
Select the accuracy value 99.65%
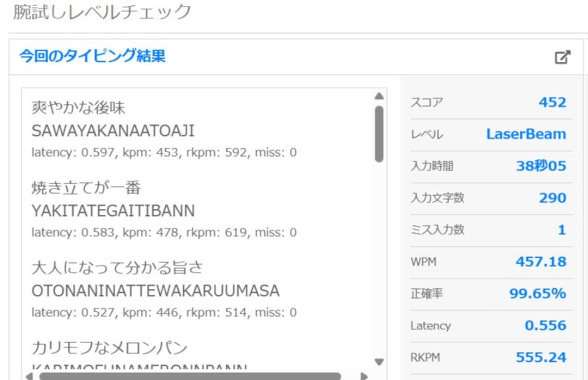[x=538, y=294]
